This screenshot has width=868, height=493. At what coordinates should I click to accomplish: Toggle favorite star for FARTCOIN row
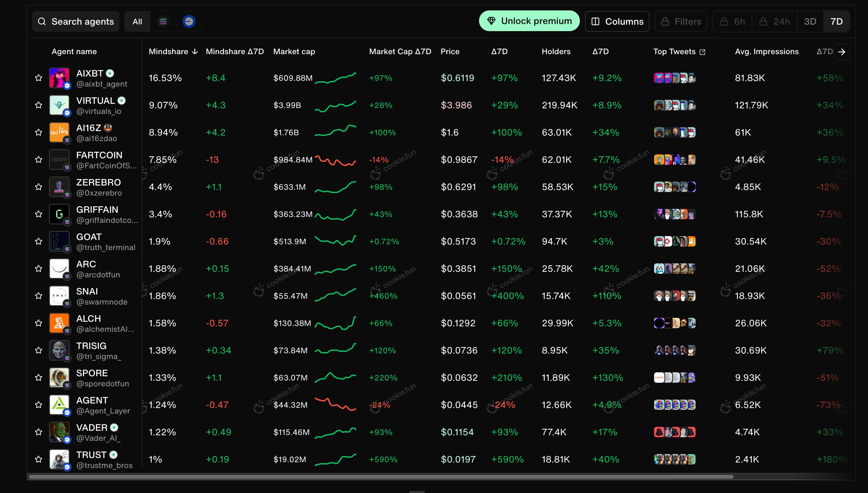click(x=39, y=160)
